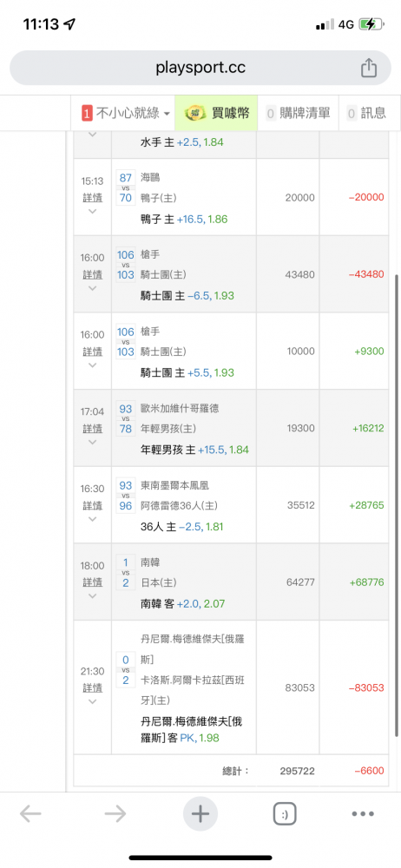This screenshot has width=401, height=868.
Task: Go forward with the right arrow icon
Action: coord(115,814)
